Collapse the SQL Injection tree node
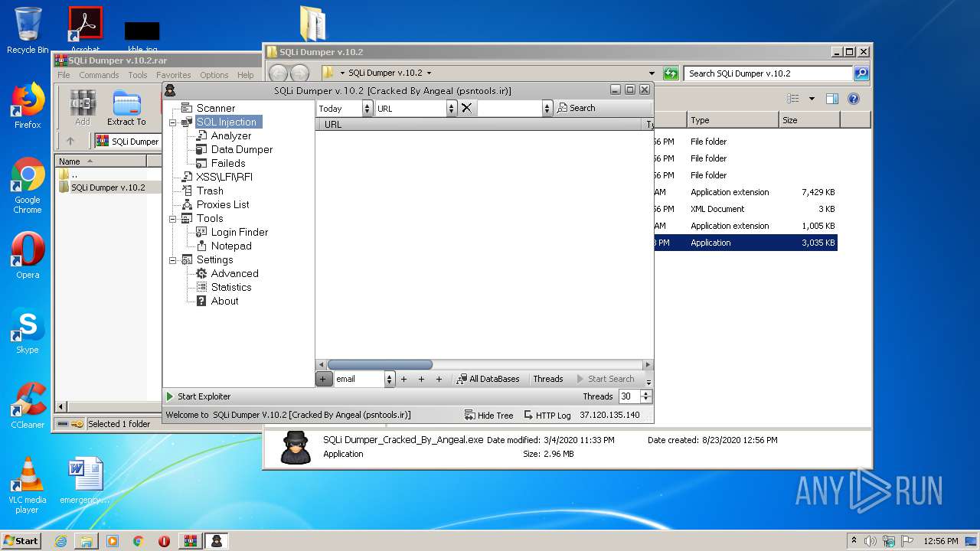The image size is (980, 551). click(x=173, y=122)
